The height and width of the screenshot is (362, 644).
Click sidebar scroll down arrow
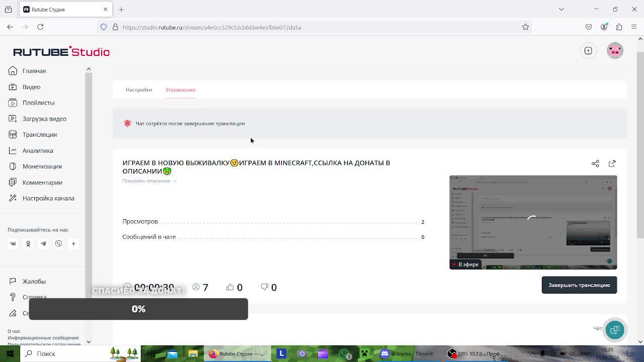click(89, 341)
